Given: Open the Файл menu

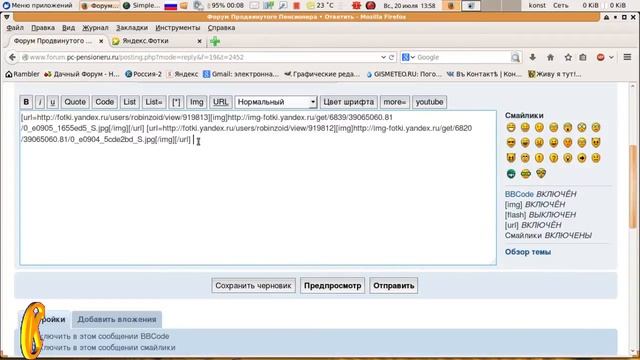Looking at the screenshot, I should [15, 28].
